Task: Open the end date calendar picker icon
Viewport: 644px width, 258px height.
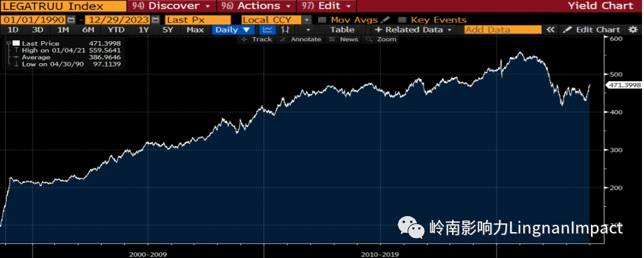Action: click(x=155, y=20)
